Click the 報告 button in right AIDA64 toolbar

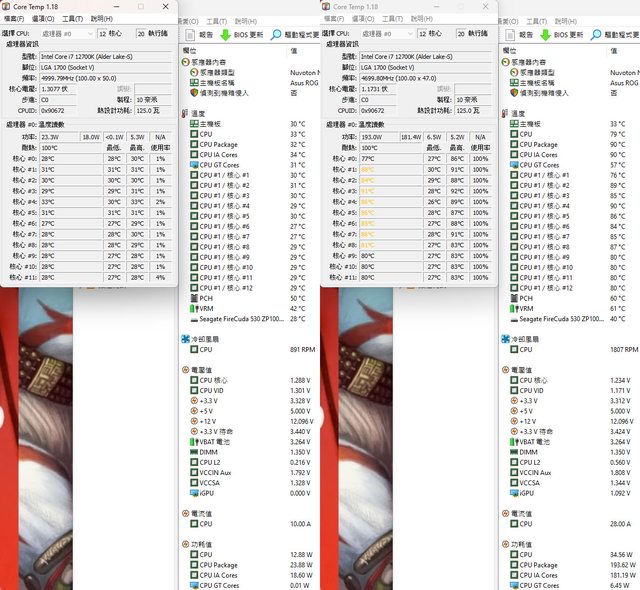click(x=520, y=34)
